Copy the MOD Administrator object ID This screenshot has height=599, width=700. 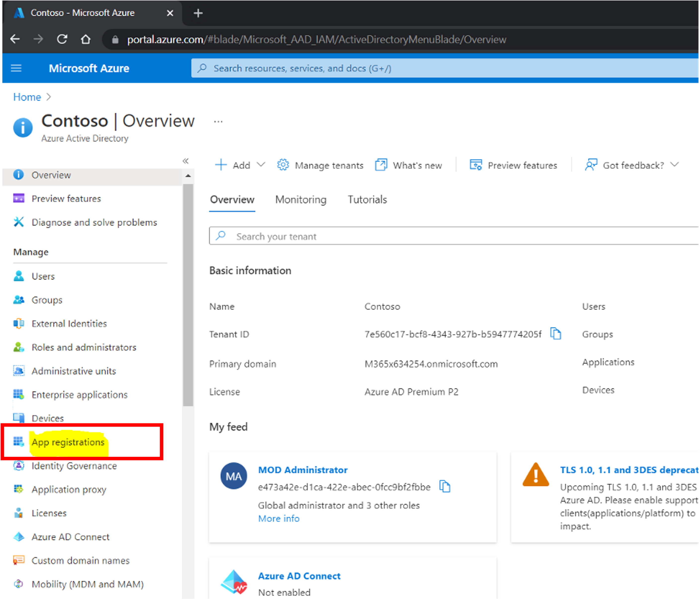point(445,486)
